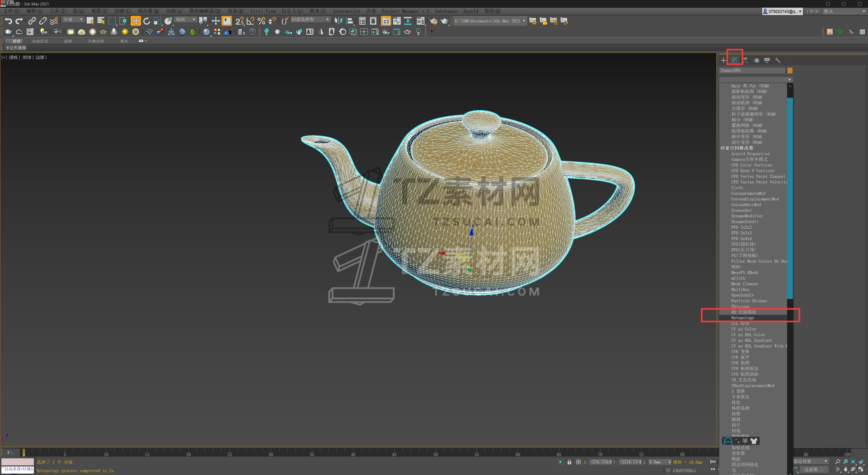Open the 修改器(M) menu

tap(148, 11)
